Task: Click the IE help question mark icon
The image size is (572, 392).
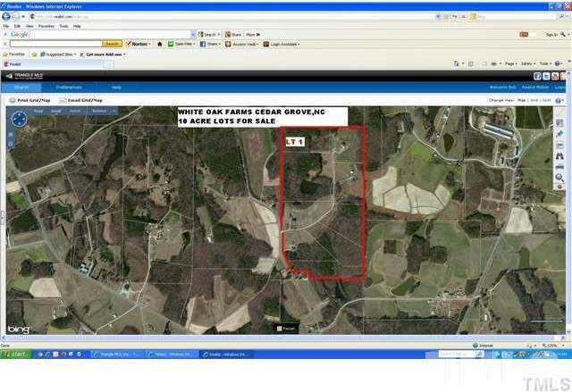Action: point(558,63)
